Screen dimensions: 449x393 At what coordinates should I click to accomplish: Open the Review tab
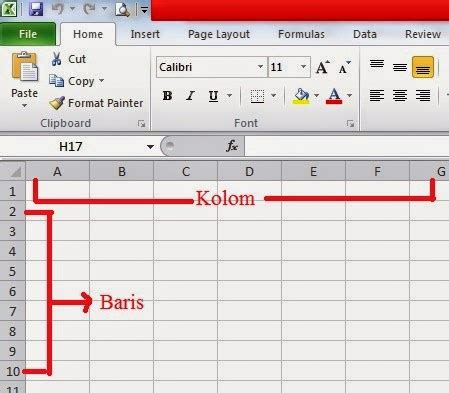point(423,34)
